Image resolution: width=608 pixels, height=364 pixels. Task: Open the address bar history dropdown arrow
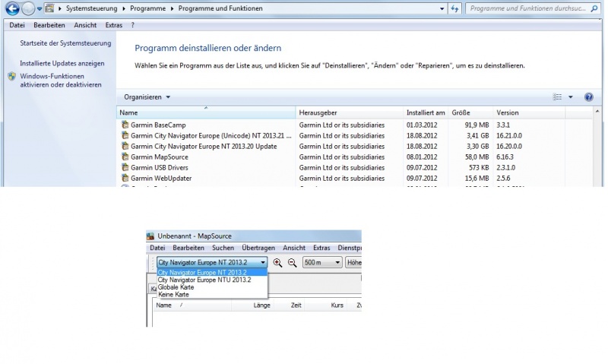[x=442, y=8]
